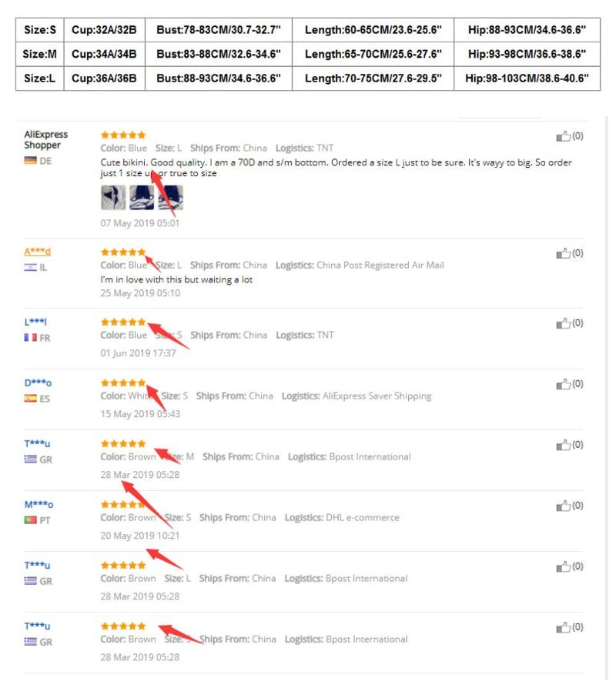Viewport: 616px width, 688px height.
Task: Click the Spain flag next to ES
Action: (x=30, y=399)
